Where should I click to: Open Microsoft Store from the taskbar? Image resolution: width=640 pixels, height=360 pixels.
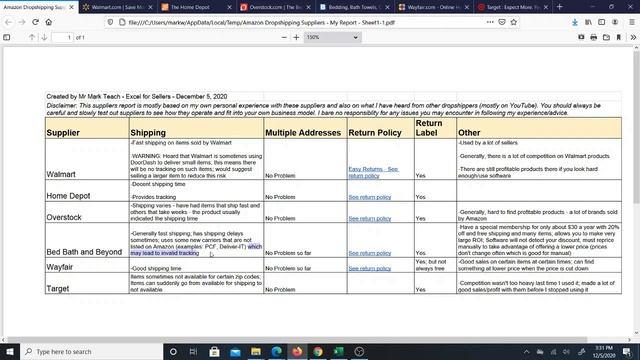214,351
